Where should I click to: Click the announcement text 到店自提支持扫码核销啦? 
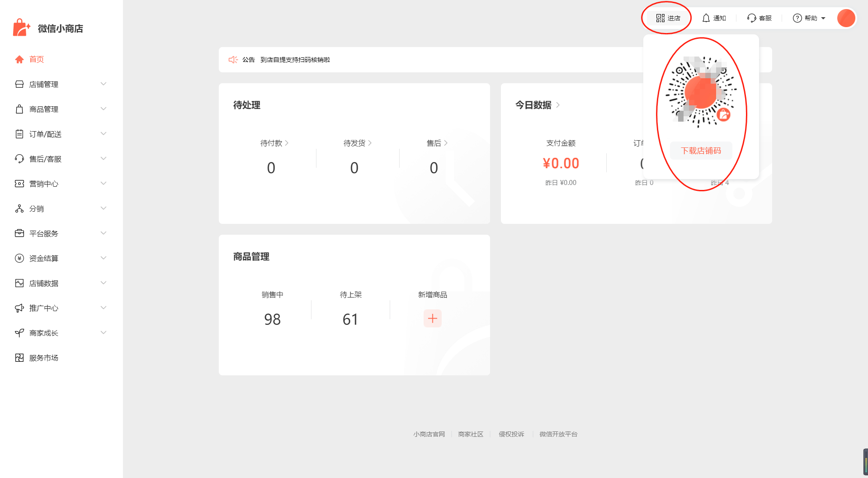point(295,60)
